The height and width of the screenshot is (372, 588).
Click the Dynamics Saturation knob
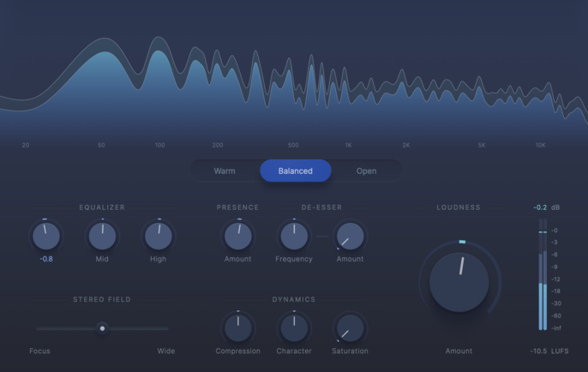(x=350, y=328)
